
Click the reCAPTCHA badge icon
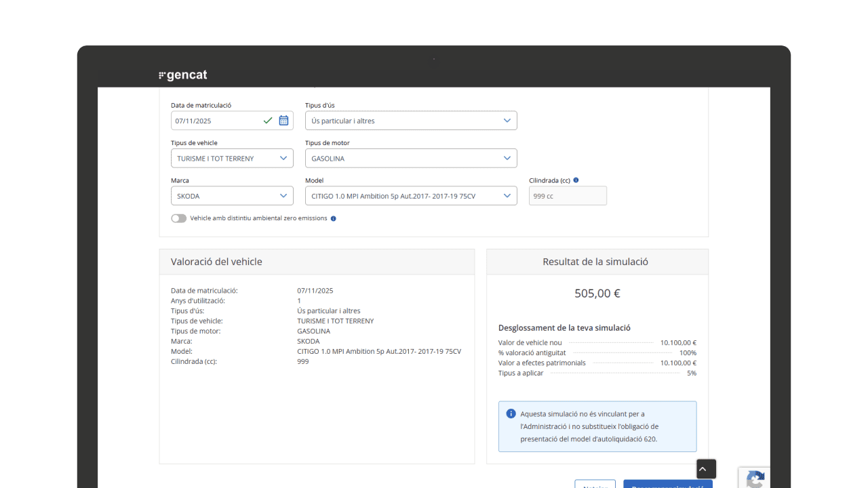tap(753, 479)
